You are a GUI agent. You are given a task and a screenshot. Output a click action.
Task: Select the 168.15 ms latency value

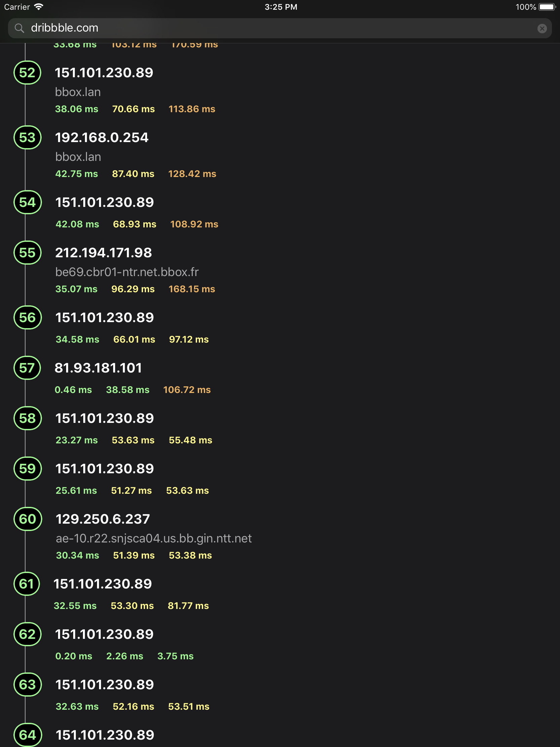pyautogui.click(x=192, y=289)
